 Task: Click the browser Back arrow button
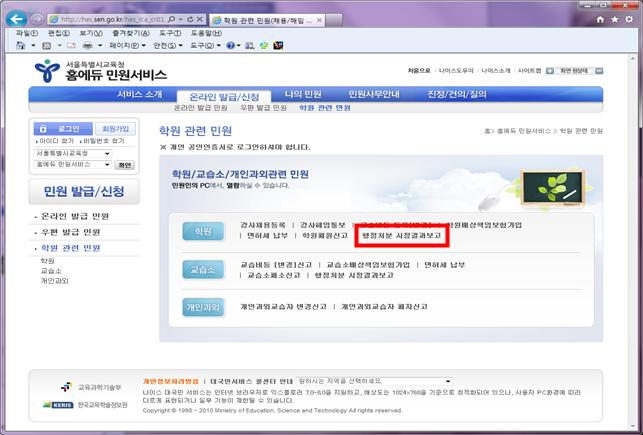point(17,19)
